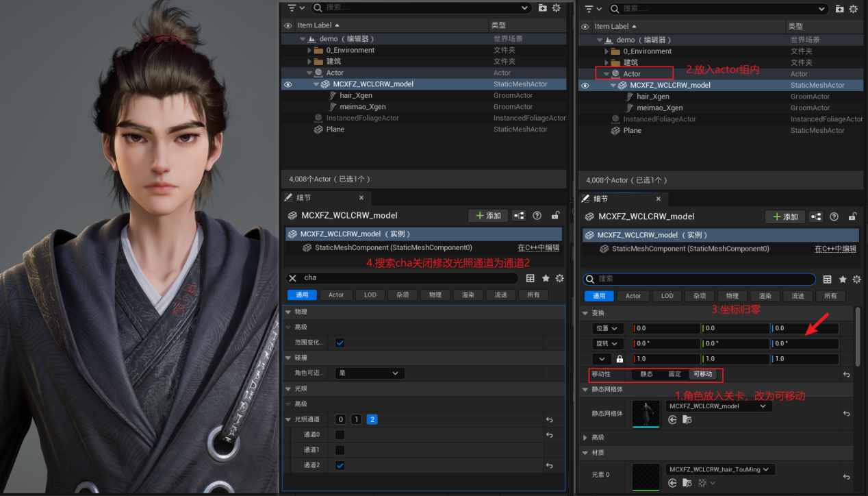This screenshot has width=868, height=496.
Task: Browse to the MCXFZ_WCLCRW_model static mesh asset in the content browser
Action: pyautogui.click(x=686, y=419)
